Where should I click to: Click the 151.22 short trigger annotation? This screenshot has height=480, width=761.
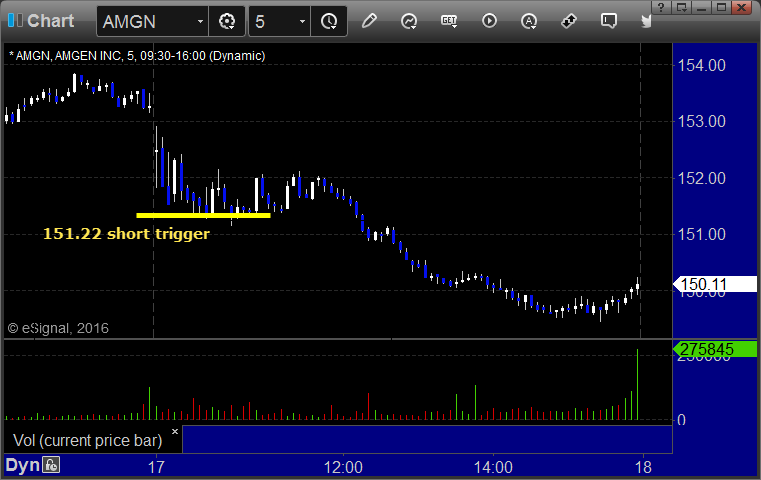click(x=126, y=233)
